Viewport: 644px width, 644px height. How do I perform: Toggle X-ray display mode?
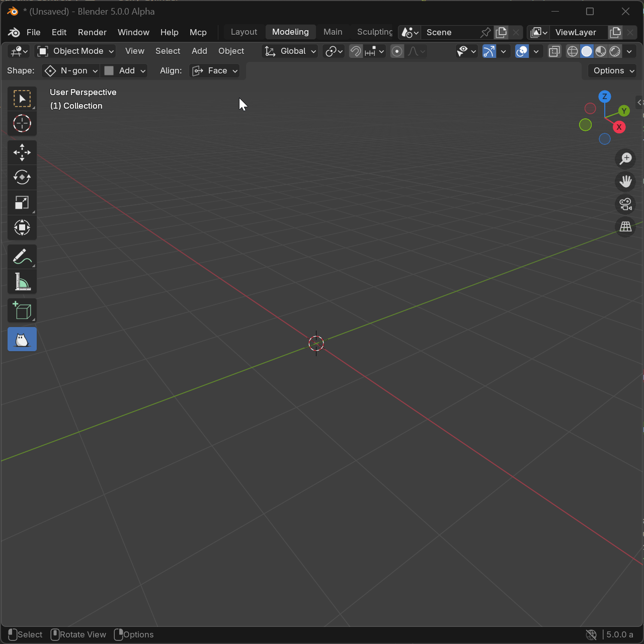(554, 51)
